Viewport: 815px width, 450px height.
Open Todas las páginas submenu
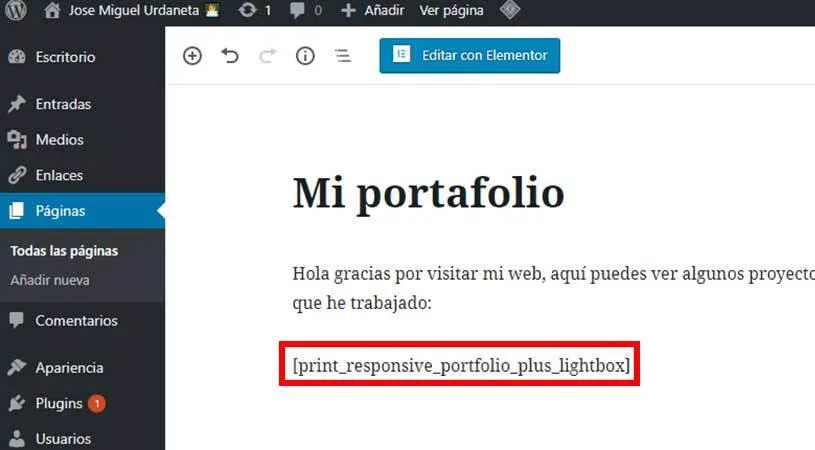[x=64, y=251]
